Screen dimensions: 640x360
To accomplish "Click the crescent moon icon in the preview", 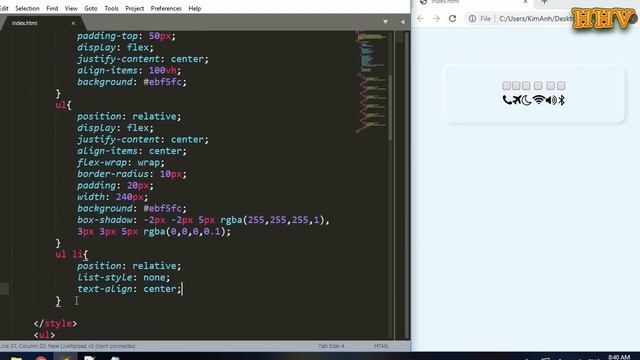I will [x=527, y=100].
